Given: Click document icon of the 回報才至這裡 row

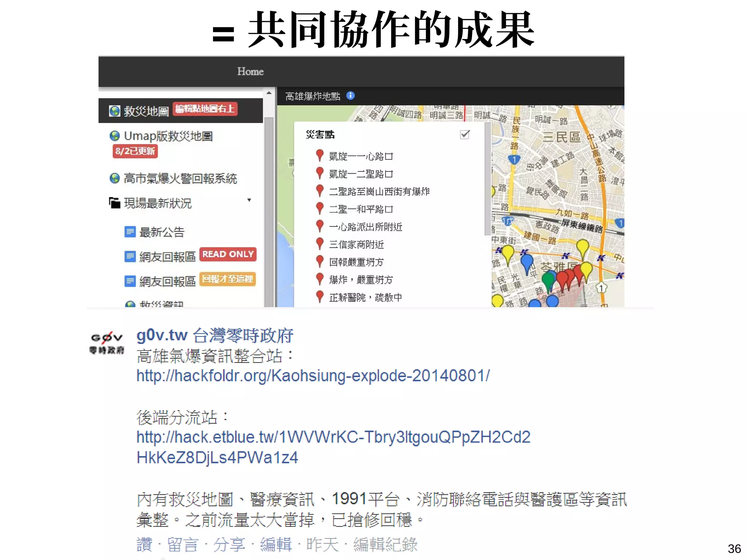Looking at the screenshot, I should click(130, 281).
